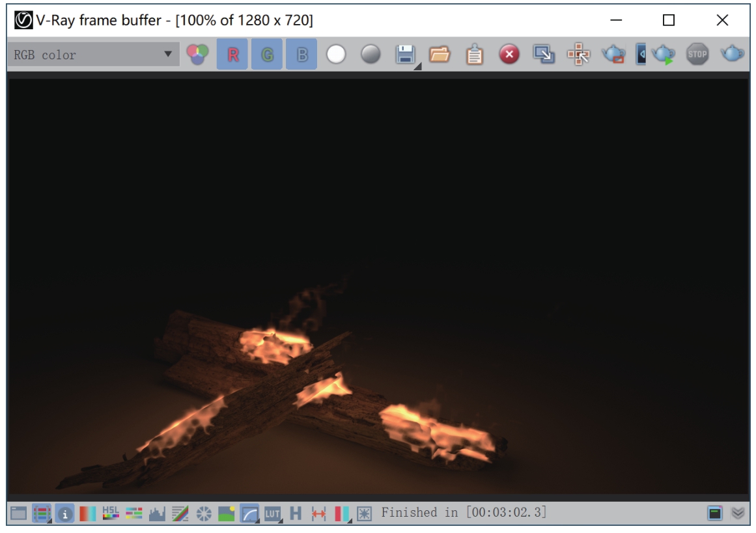Save the rendered image with floppy icon
Image resolution: width=756 pixels, height=533 pixels.
click(405, 55)
